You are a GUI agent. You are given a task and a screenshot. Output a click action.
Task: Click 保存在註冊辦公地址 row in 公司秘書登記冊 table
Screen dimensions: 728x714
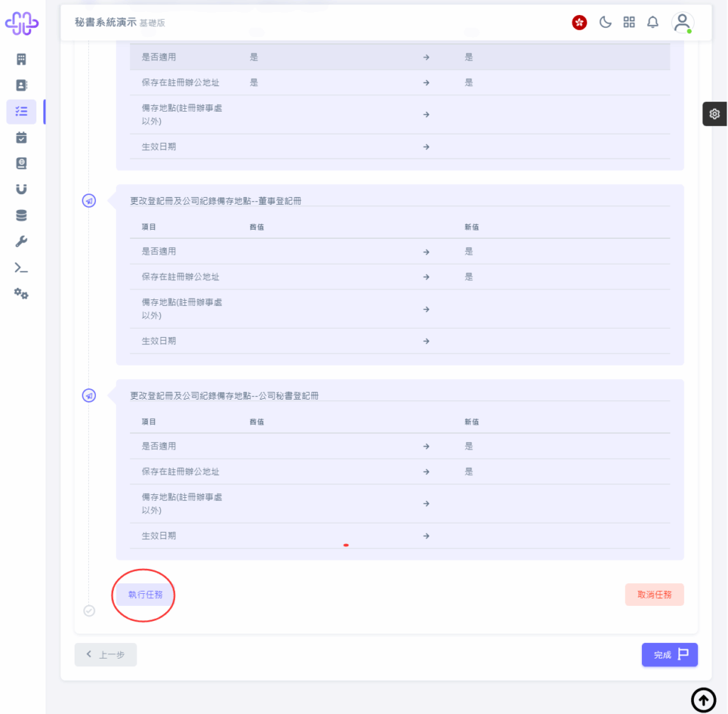click(x=400, y=471)
